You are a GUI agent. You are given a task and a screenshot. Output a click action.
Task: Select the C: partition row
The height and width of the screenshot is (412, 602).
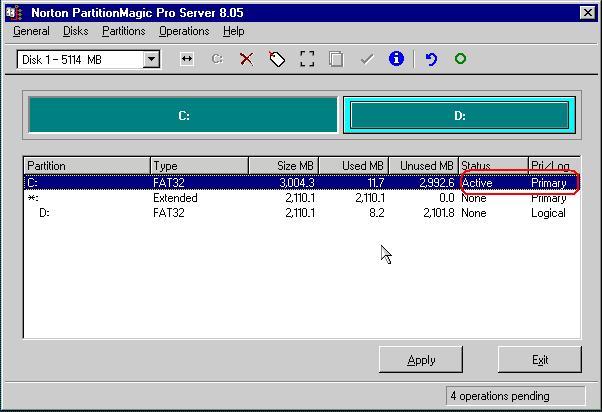(x=302, y=183)
